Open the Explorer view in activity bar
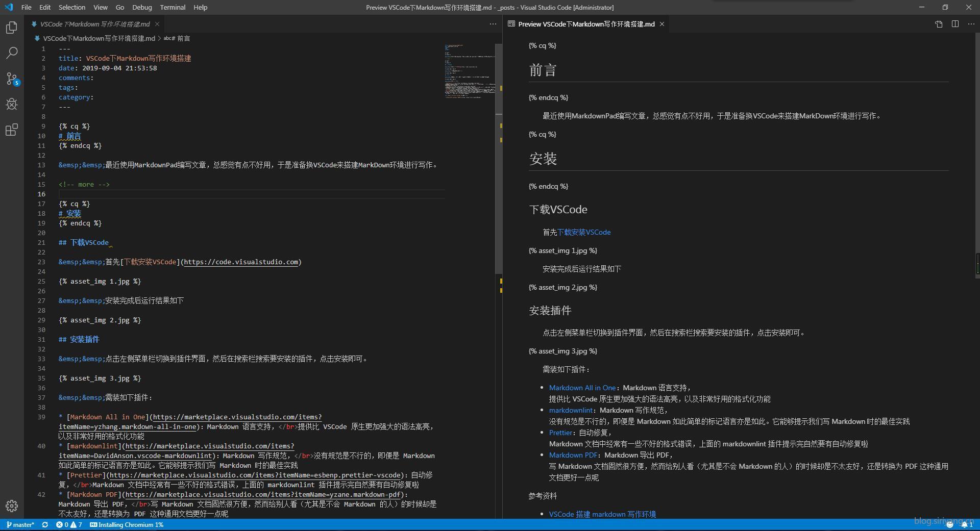Viewport: 980px width, 531px height. click(12, 28)
